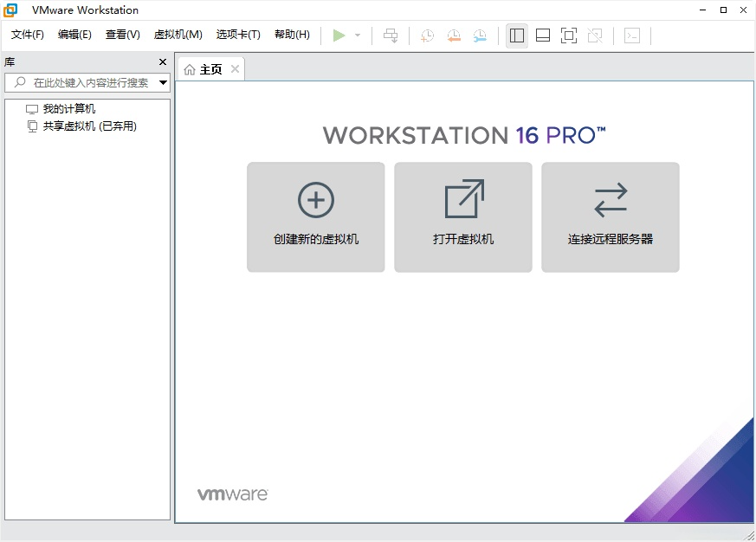756x542 pixels.
Task: Enter full screen mode
Action: tap(569, 35)
